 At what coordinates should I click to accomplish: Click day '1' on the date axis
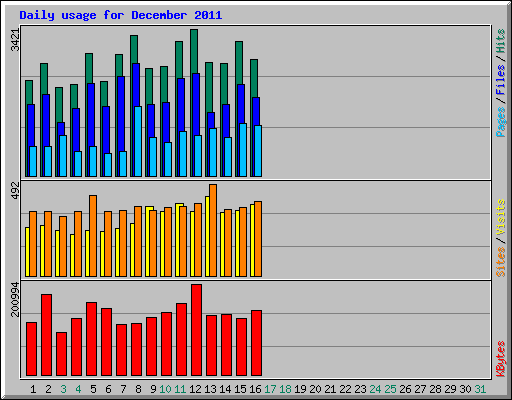[33, 389]
